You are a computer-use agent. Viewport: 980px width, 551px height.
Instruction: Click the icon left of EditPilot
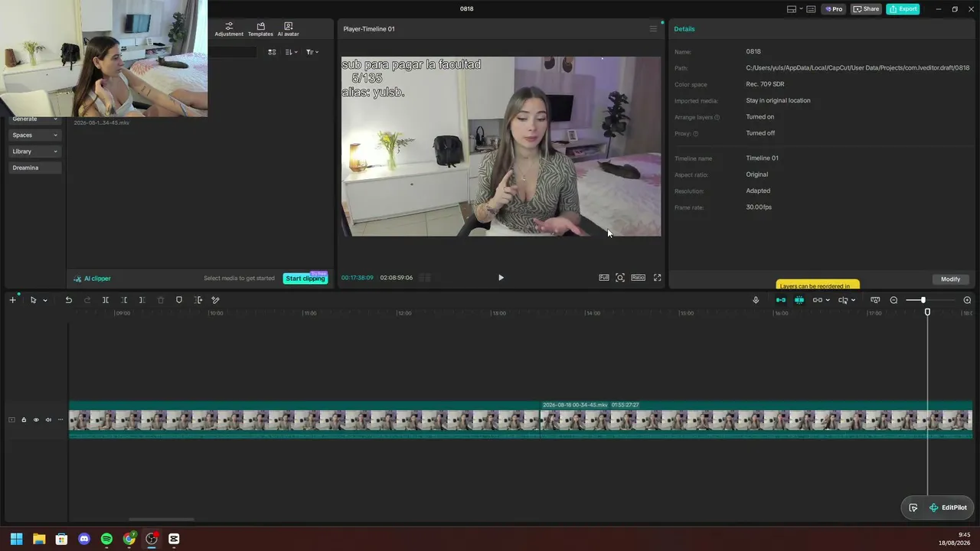(x=913, y=507)
